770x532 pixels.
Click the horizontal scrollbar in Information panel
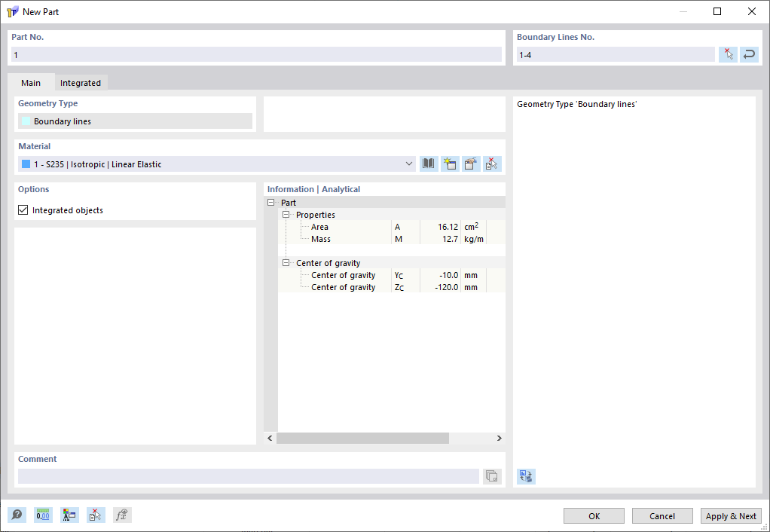[362, 438]
